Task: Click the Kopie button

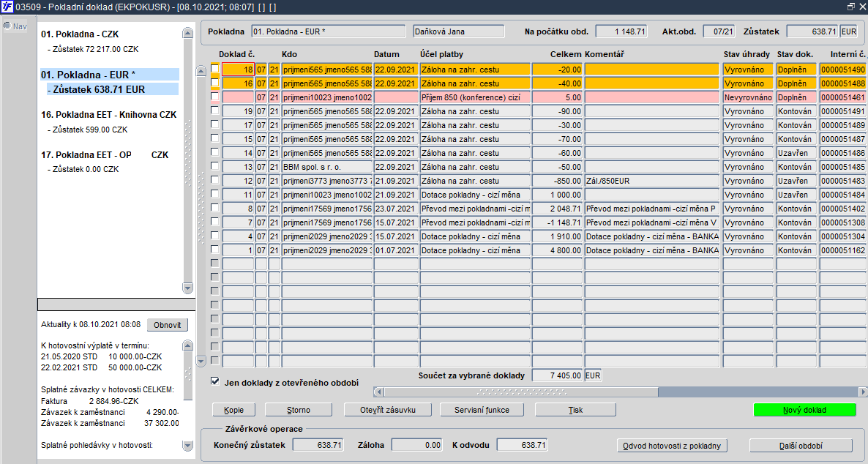Action: pos(234,410)
